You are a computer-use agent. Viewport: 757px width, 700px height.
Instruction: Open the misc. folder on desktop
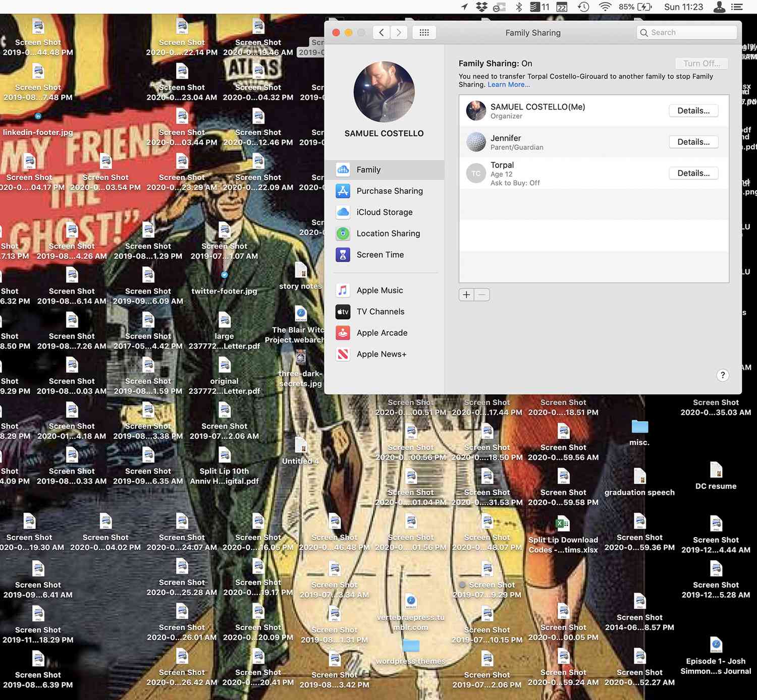click(x=639, y=427)
